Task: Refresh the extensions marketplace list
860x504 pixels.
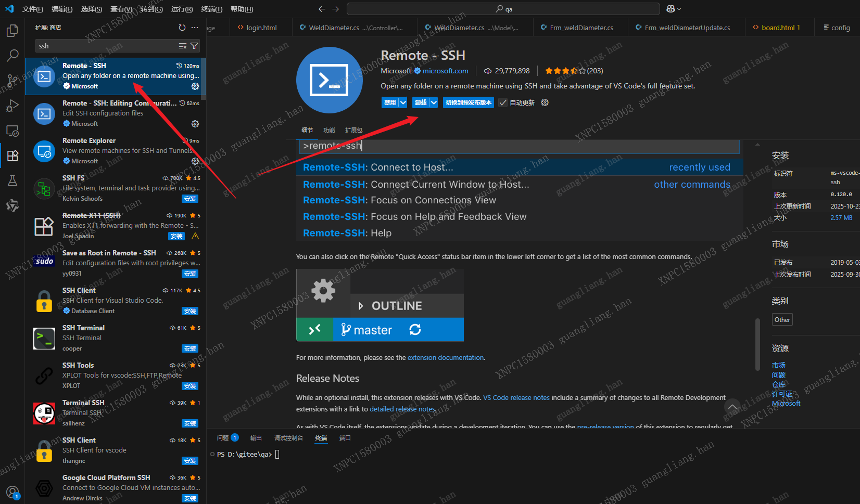Action: 182,28
